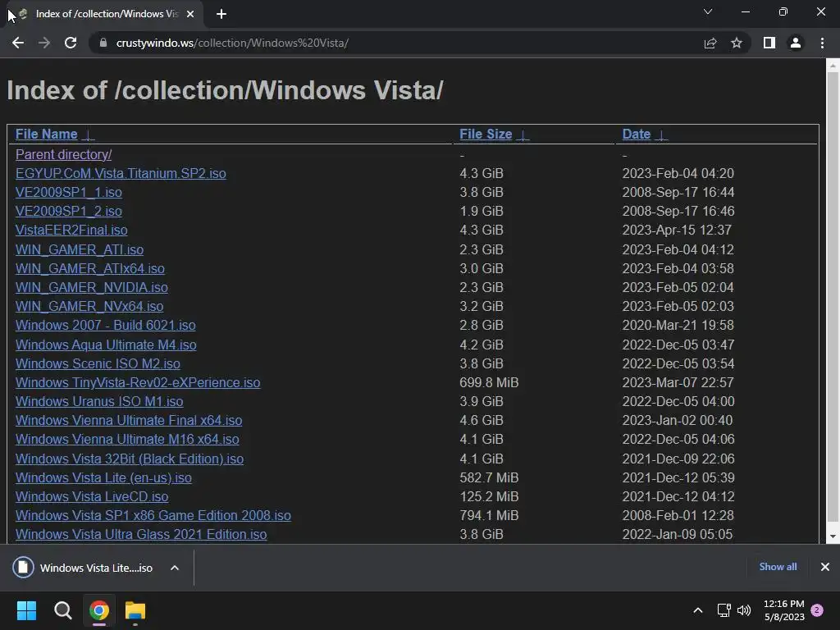Download Windows Scenic ISO M2.iso
Screen dimensions: 840x630
[x=98, y=363]
